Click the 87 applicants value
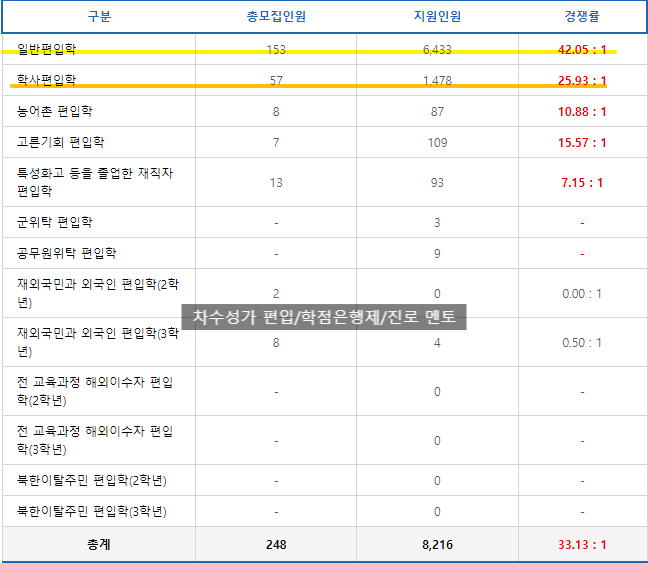Image resolution: width=648 pixels, height=563 pixels. 437,112
